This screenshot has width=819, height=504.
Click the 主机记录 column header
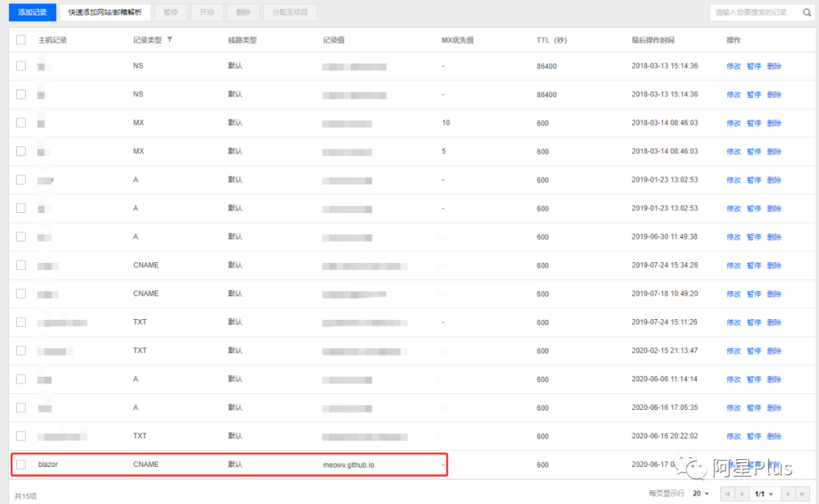pyautogui.click(x=52, y=40)
